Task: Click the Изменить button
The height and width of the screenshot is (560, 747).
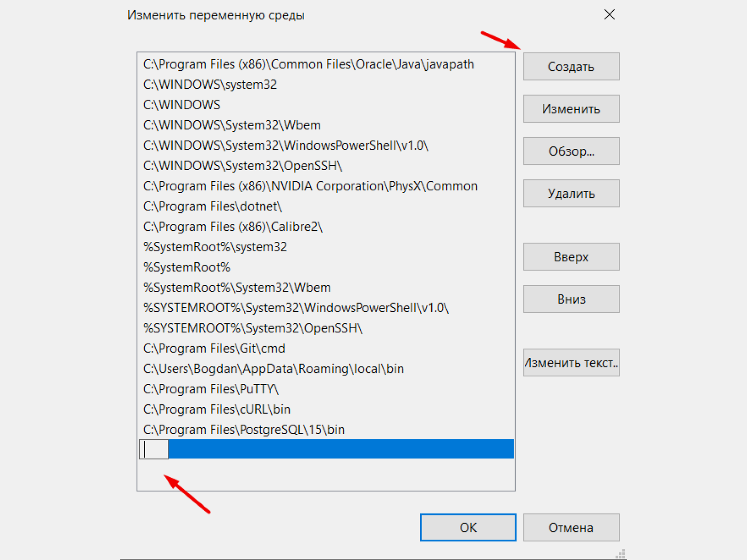Action: pos(571,109)
